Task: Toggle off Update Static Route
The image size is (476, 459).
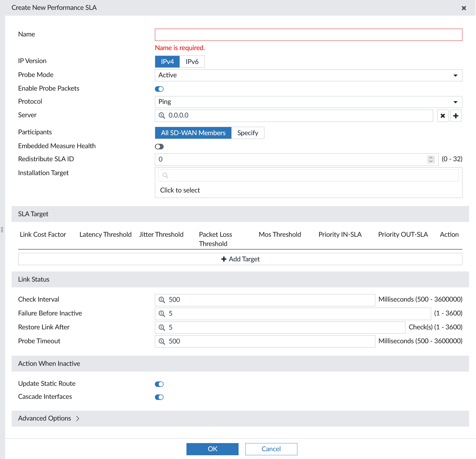Action: pyautogui.click(x=159, y=384)
